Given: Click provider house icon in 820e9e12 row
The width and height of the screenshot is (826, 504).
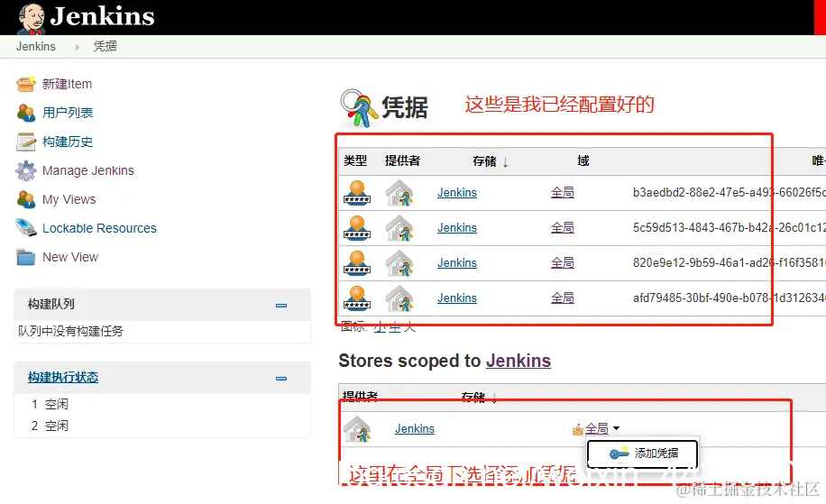Looking at the screenshot, I should [x=399, y=262].
